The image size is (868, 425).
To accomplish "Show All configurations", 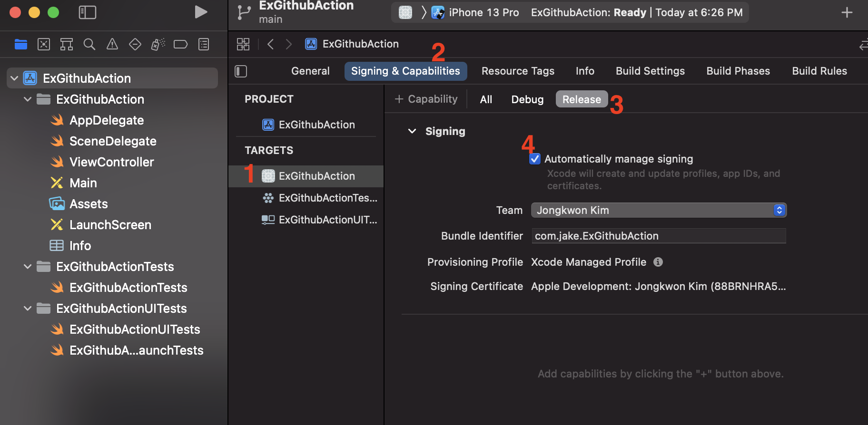I will point(486,99).
